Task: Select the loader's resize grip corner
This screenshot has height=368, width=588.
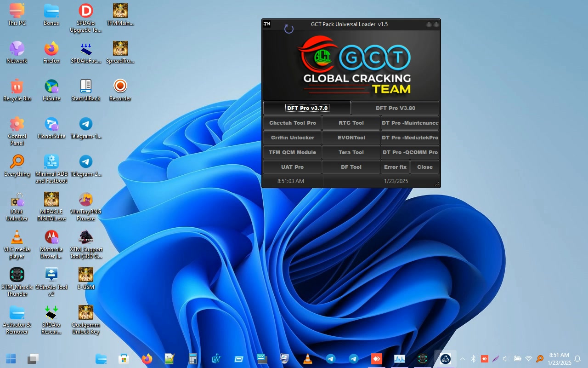Action: coord(437,184)
